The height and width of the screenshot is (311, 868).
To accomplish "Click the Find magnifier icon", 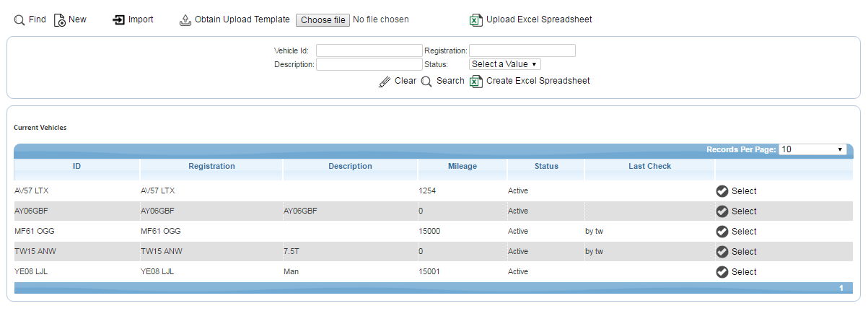I will 19,20.
